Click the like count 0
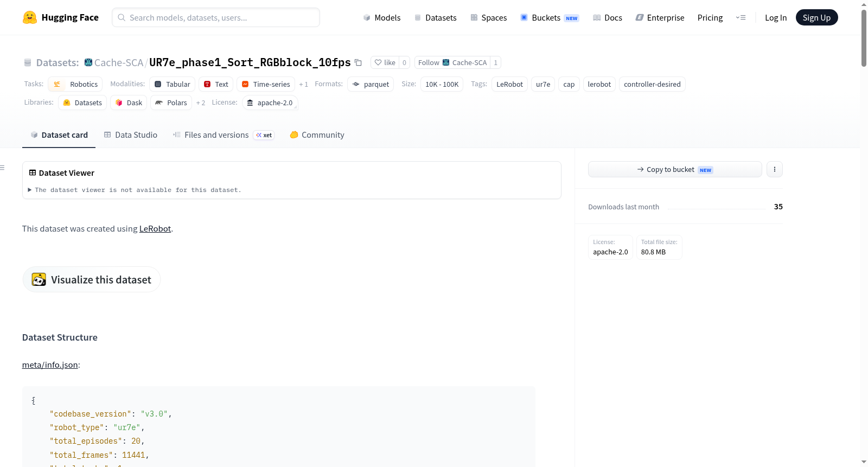868x467 pixels. point(404,62)
